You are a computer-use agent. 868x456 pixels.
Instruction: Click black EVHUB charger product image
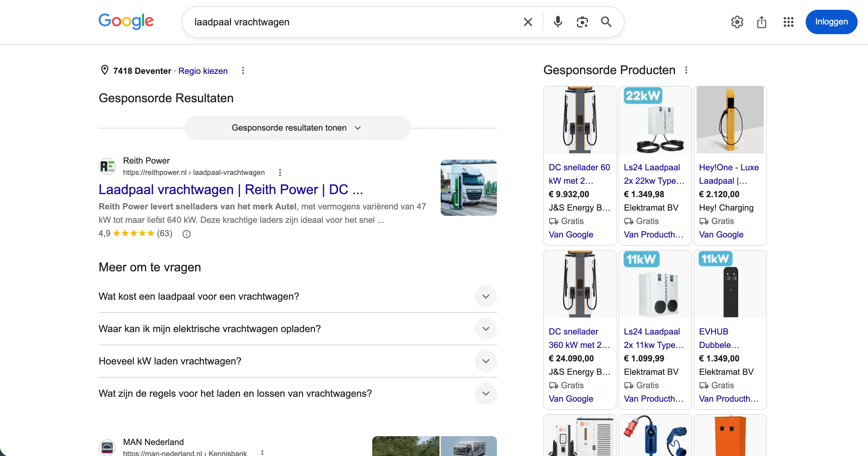tap(730, 284)
